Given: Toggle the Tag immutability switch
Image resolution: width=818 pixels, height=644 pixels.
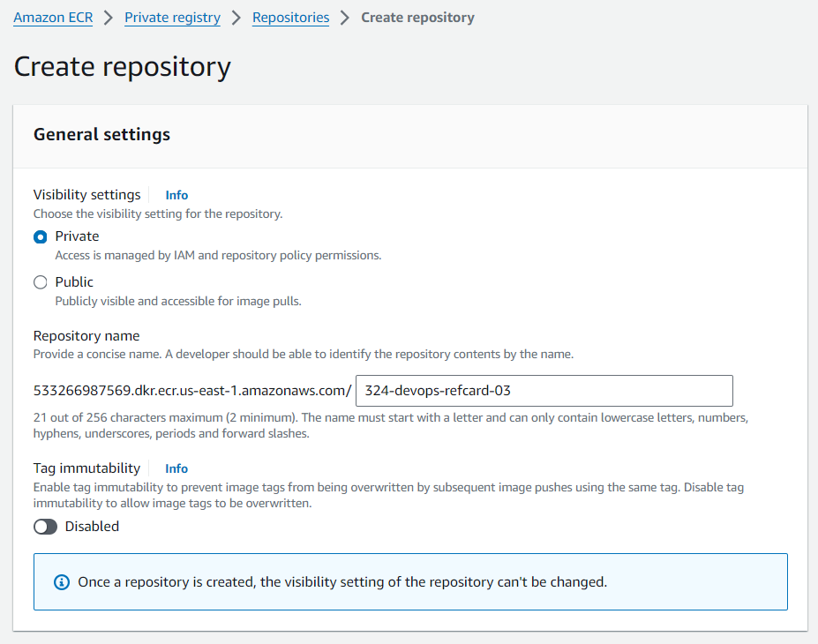Looking at the screenshot, I should (x=45, y=527).
